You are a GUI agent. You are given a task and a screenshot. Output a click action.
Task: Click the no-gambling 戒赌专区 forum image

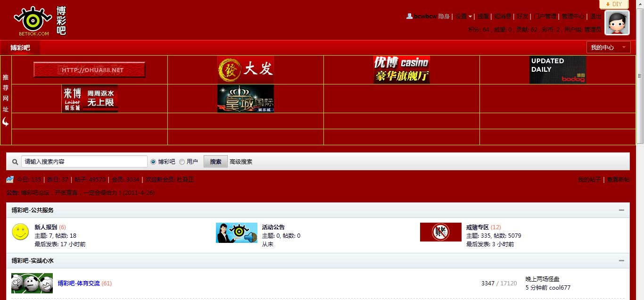coord(440,232)
